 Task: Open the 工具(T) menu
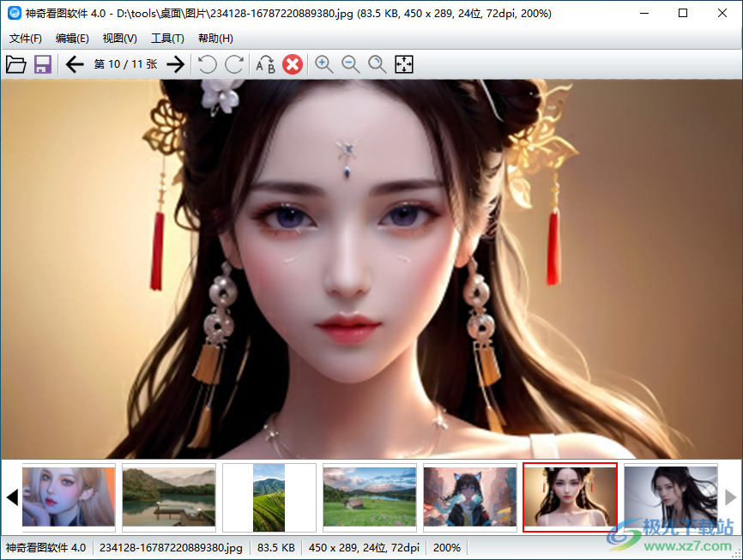click(167, 38)
